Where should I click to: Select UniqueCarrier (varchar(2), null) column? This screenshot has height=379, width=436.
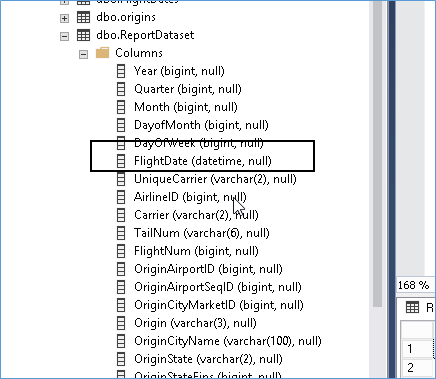point(215,179)
